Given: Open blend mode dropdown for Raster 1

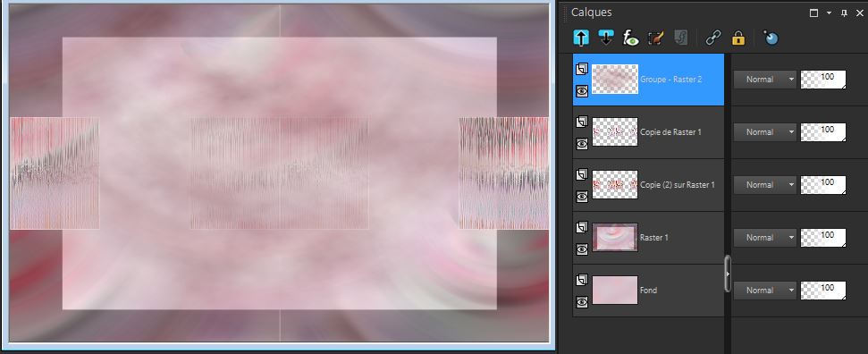Looking at the screenshot, I should pos(764,237).
